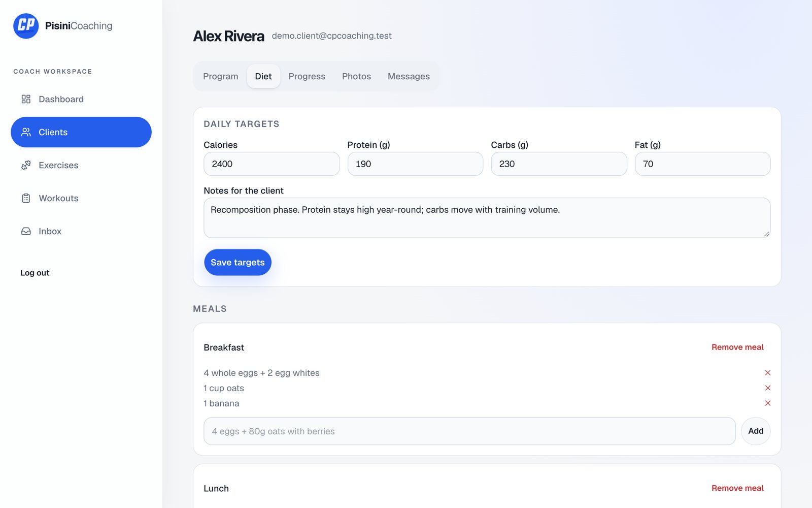Image resolution: width=812 pixels, height=508 pixels.
Task: Remove the Lunch meal
Action: pyautogui.click(x=737, y=488)
